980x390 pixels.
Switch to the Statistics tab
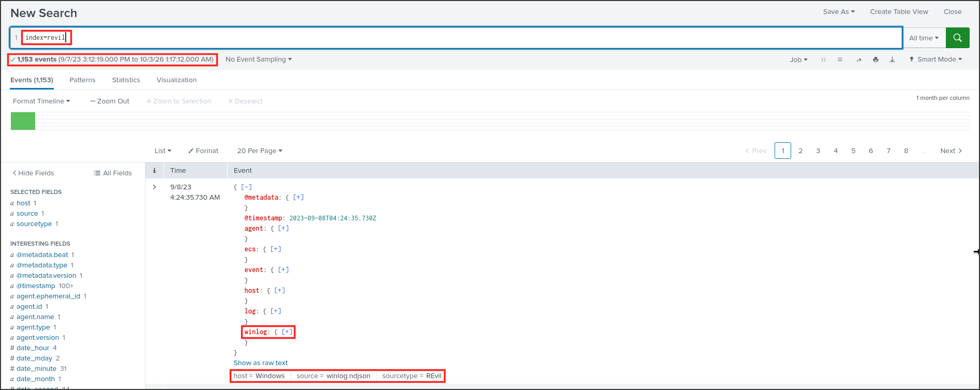point(126,80)
